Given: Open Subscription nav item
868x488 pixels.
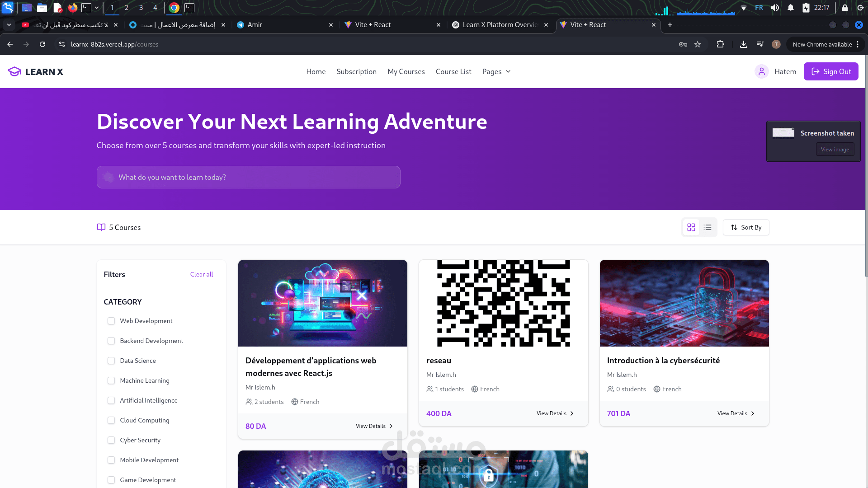Looking at the screenshot, I should (356, 71).
